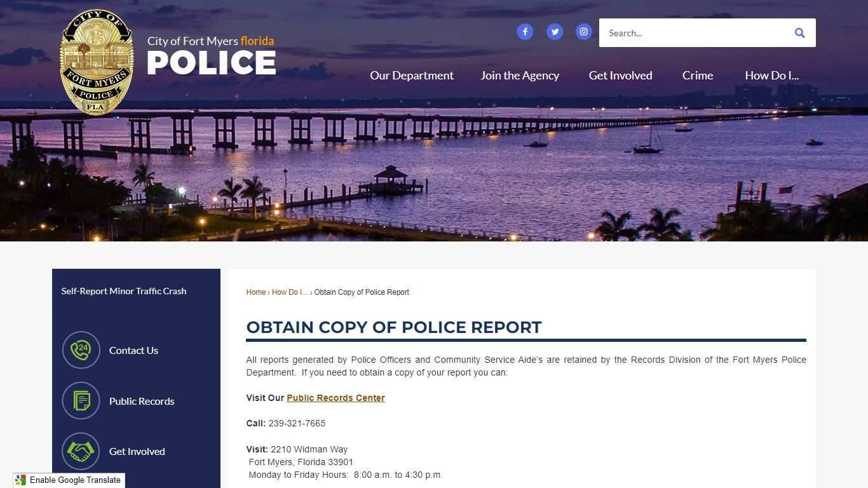868x488 pixels.
Task: Click the Self-Report Minor Traffic Crash link
Action: point(124,291)
